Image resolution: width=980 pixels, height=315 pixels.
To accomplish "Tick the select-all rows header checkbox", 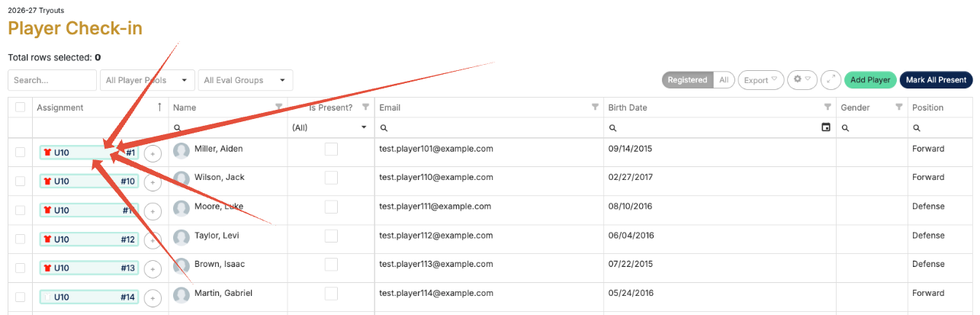I will 21,108.
